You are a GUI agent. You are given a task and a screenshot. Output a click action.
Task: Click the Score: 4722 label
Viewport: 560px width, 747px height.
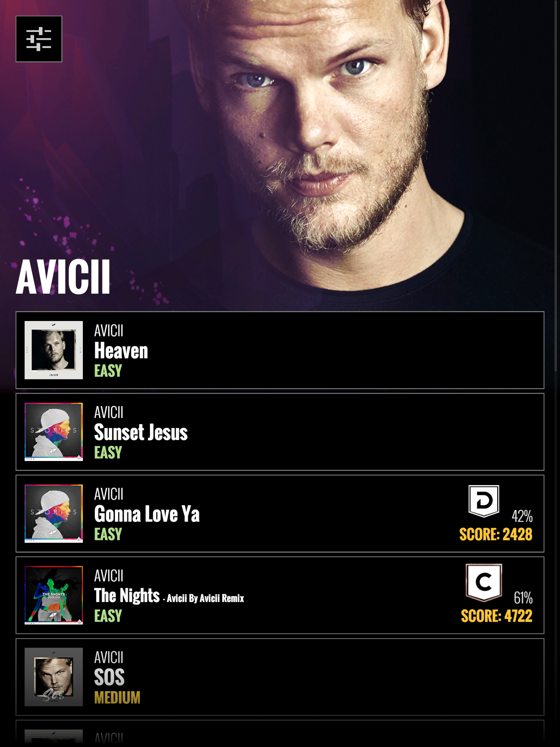point(497,616)
